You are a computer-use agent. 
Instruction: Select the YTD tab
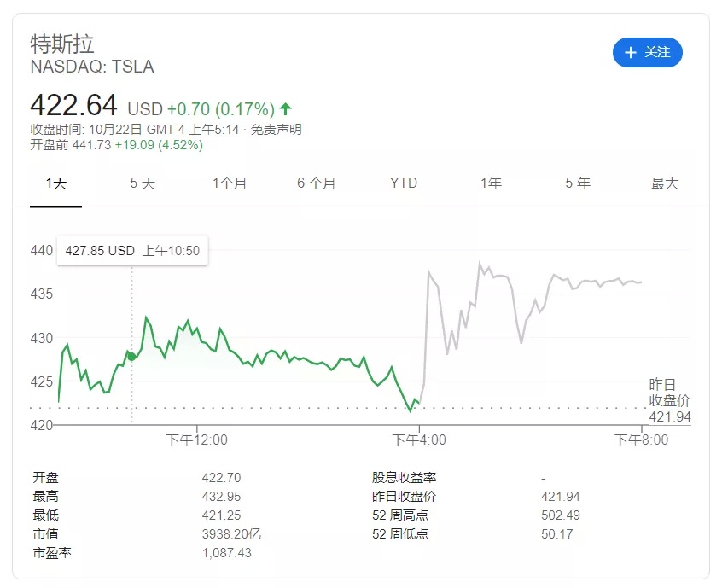404,183
